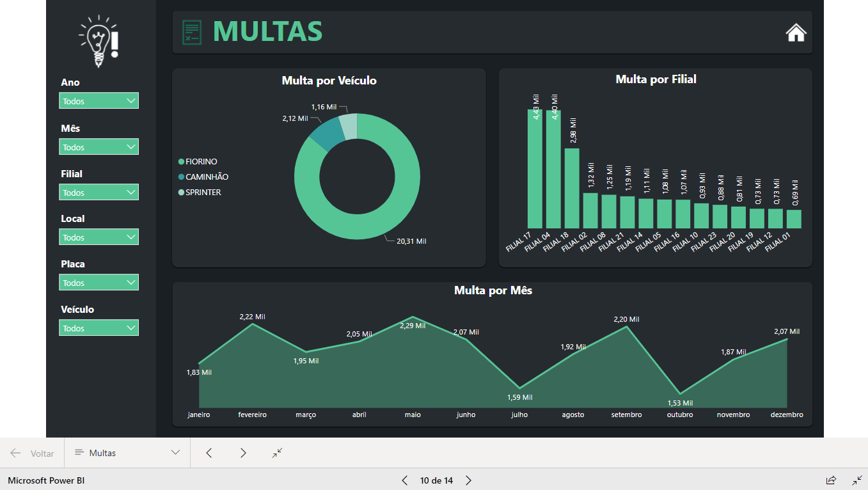Image resolution: width=868 pixels, height=490 pixels.
Task: Toggle FIORINO legend item
Action: point(201,162)
